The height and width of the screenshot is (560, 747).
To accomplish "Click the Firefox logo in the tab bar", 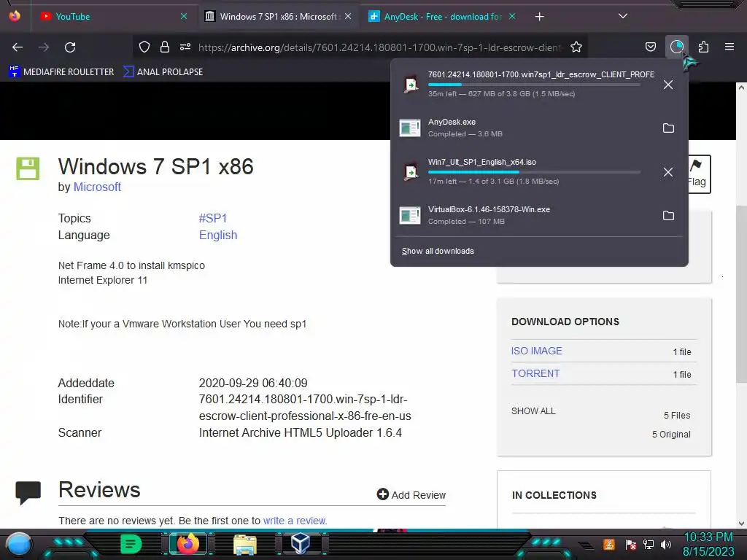I will pyautogui.click(x=15, y=16).
